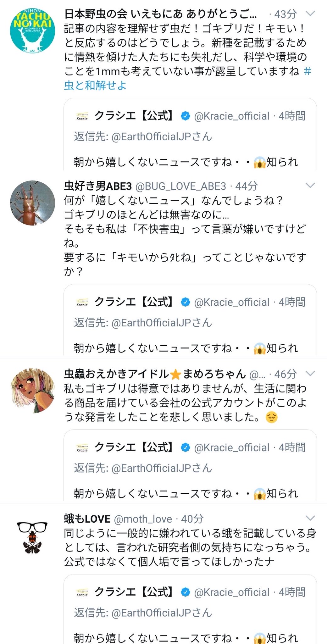Open the chevron menu on the 虫好き男ABE3 tweet
The height and width of the screenshot is (644, 327).
click(310, 186)
